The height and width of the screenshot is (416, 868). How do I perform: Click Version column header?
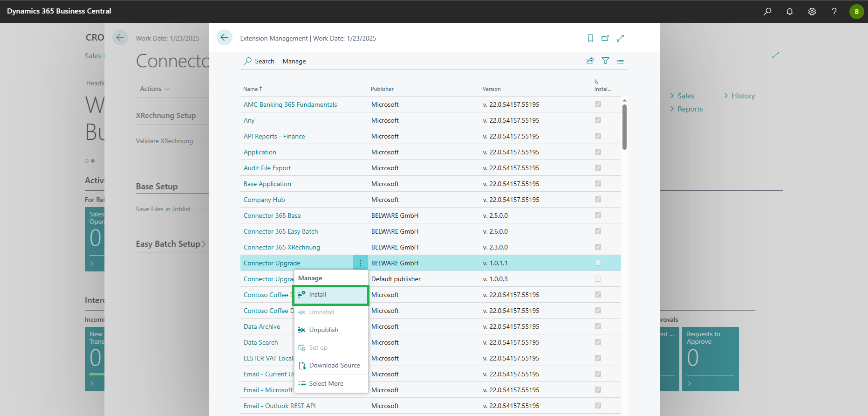click(x=492, y=89)
